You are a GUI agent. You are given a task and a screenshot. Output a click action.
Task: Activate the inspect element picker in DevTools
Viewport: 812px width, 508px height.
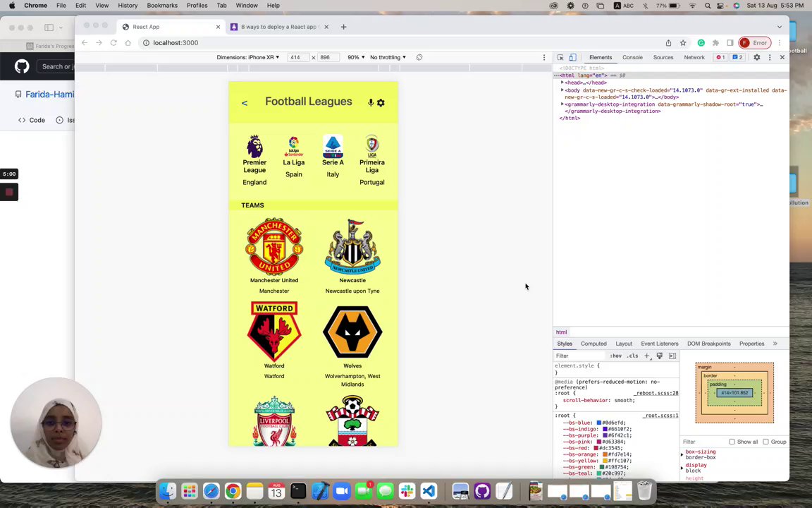point(560,58)
